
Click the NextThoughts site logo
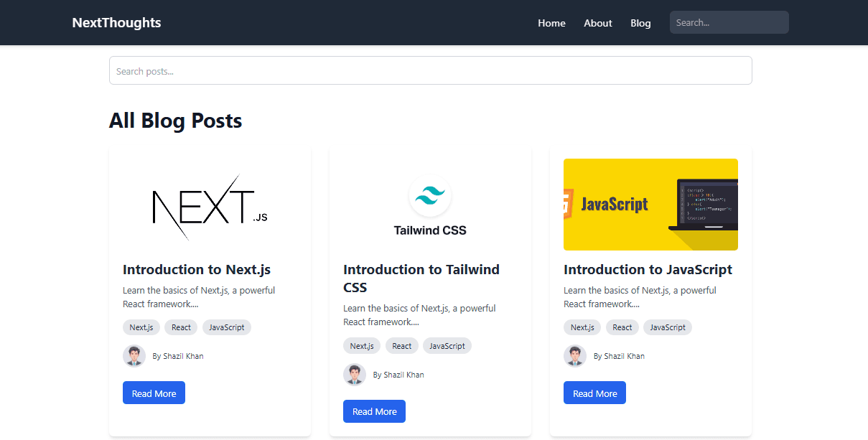[116, 22]
